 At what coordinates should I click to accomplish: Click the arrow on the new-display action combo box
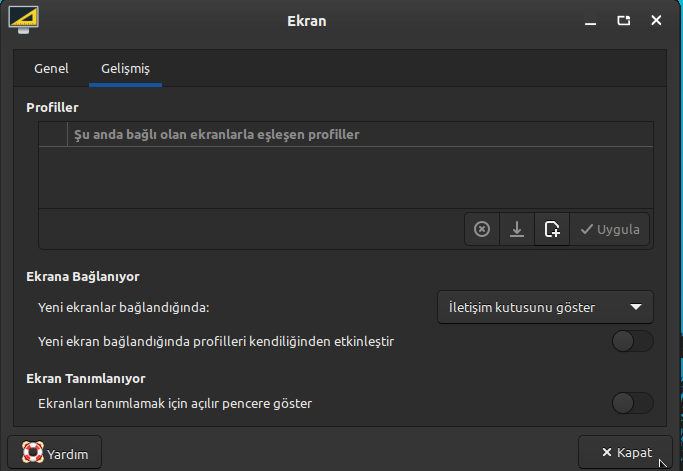pyautogui.click(x=636, y=307)
